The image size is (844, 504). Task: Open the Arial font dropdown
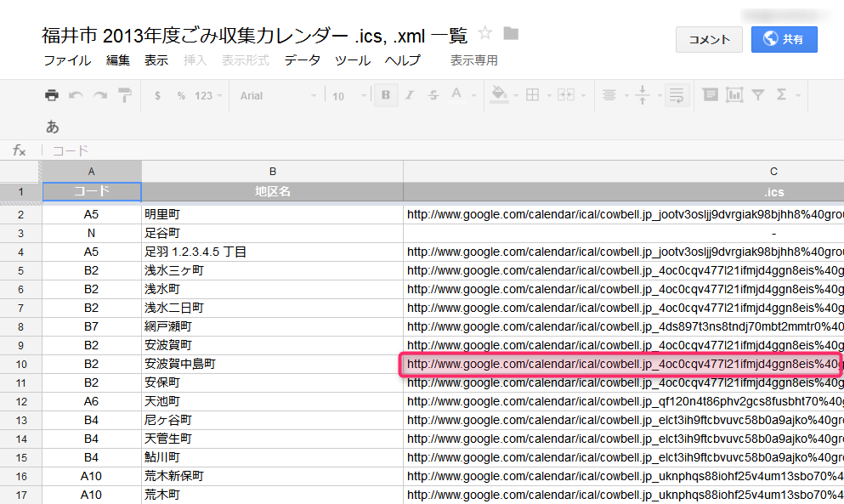pyautogui.click(x=278, y=96)
